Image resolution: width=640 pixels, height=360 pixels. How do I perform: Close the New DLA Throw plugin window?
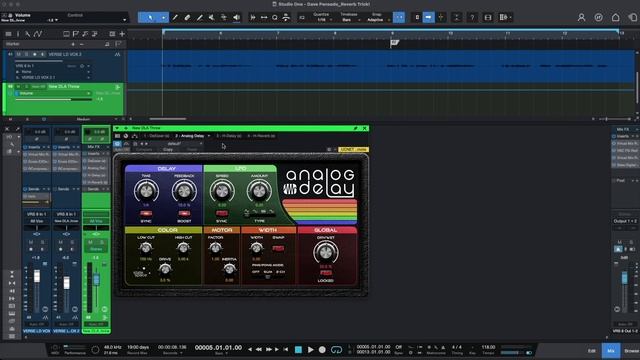[364, 128]
